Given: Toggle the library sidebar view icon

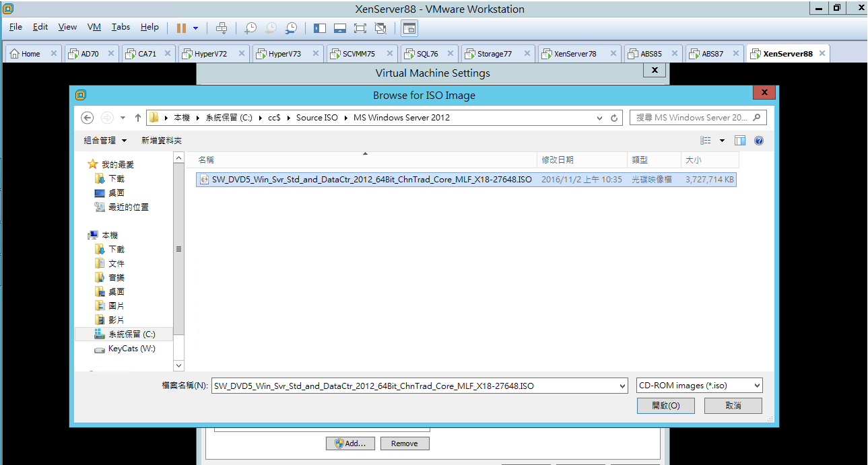Looking at the screenshot, I should (320, 28).
